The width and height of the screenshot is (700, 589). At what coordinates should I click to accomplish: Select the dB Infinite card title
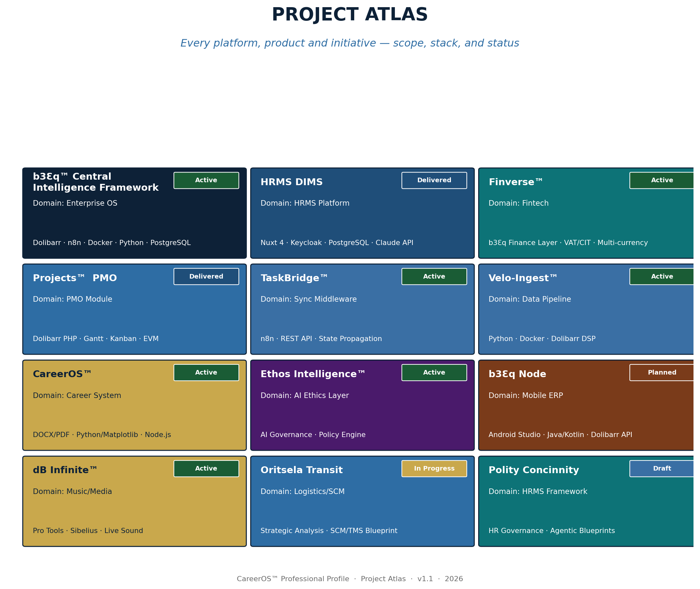[65, 470]
